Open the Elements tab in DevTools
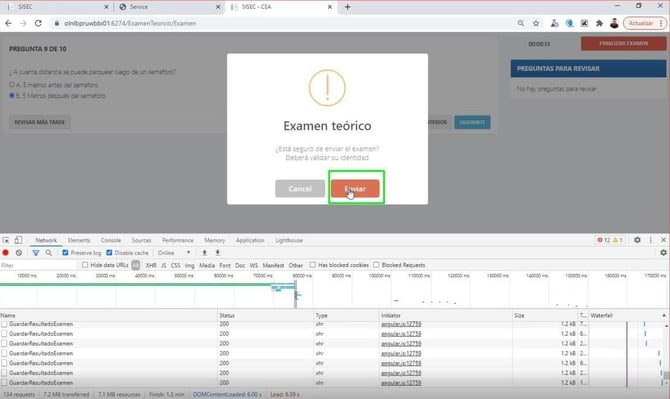The width and height of the screenshot is (670, 399). point(79,241)
